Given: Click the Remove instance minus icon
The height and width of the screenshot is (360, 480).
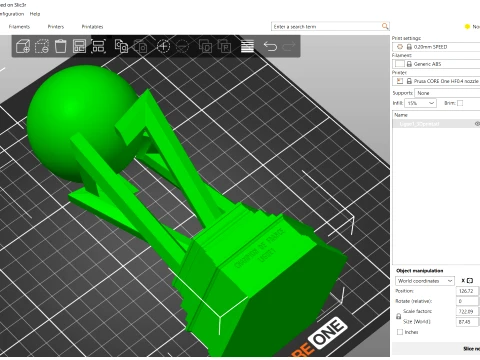Looking at the screenshot, I should pyautogui.click(x=182, y=46).
